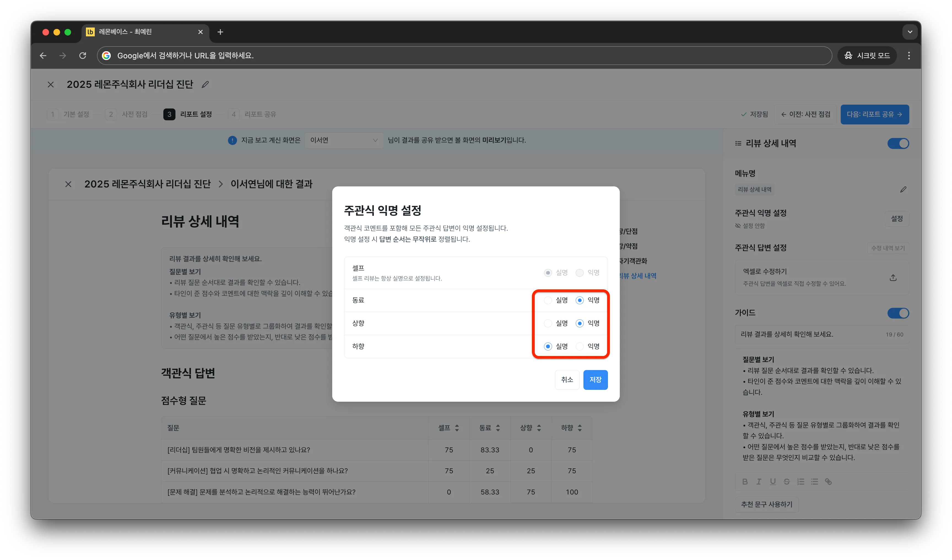This screenshot has width=952, height=560.
Task: Click bulleted list icon in guide editor
Action: coord(814,482)
